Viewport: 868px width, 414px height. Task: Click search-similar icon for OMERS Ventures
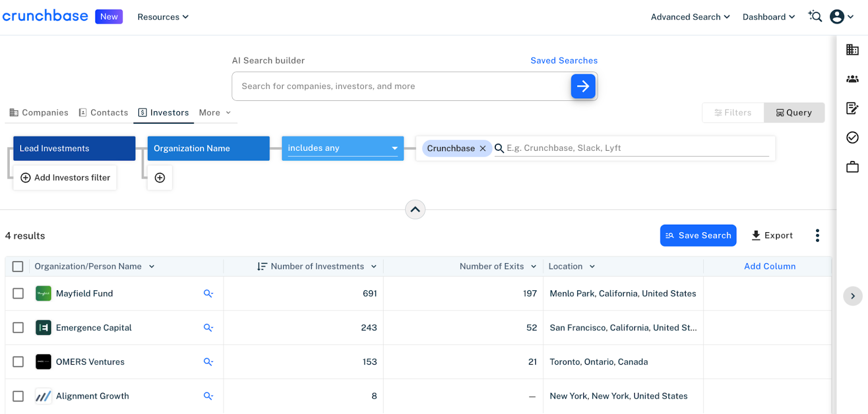click(208, 362)
